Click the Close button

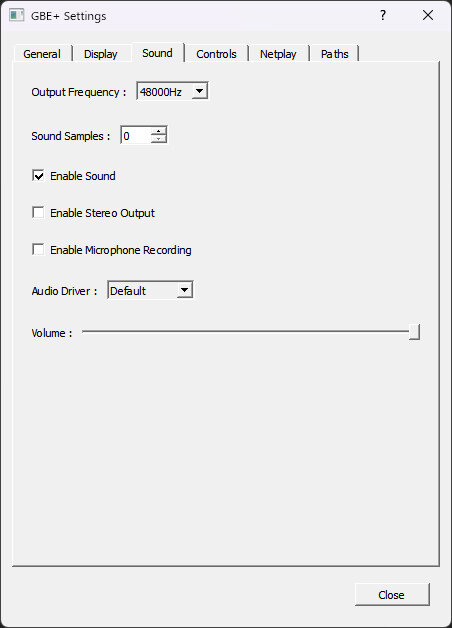(x=392, y=594)
